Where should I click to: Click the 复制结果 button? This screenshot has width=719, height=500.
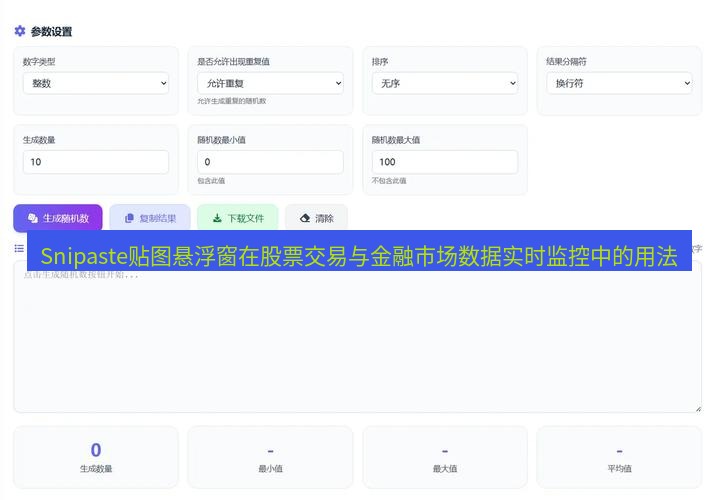pyautogui.click(x=150, y=218)
